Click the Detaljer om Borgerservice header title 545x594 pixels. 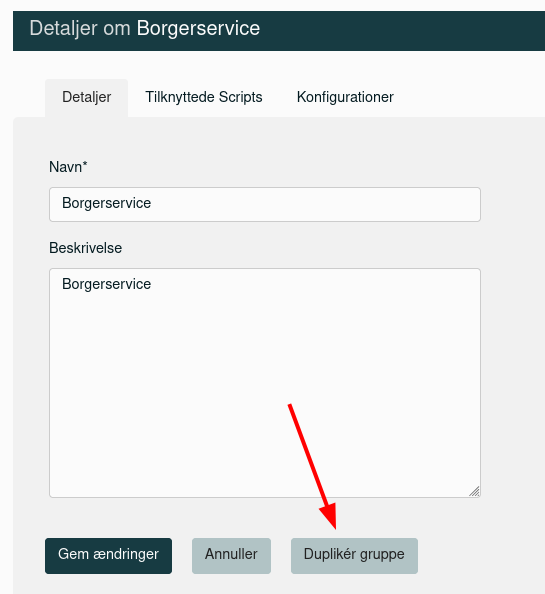tap(145, 28)
